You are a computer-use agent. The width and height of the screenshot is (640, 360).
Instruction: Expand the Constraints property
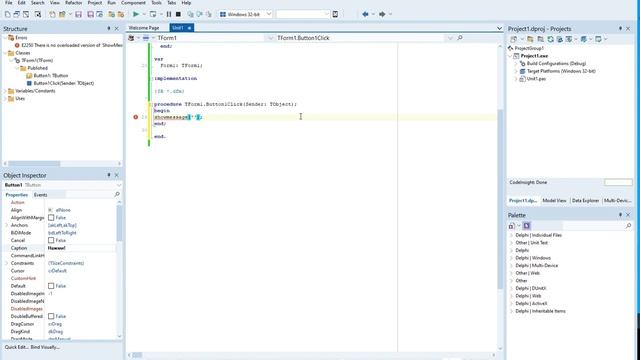pos(7,263)
